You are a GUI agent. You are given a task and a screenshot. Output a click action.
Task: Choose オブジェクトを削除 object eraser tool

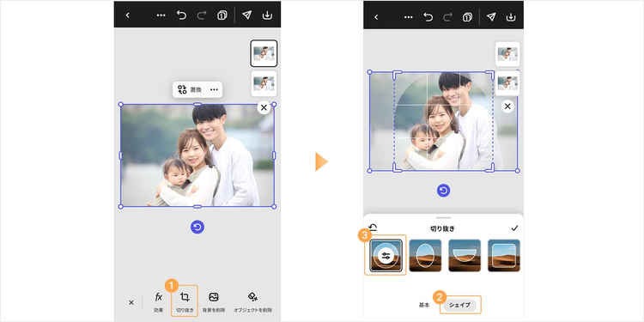tap(252, 302)
